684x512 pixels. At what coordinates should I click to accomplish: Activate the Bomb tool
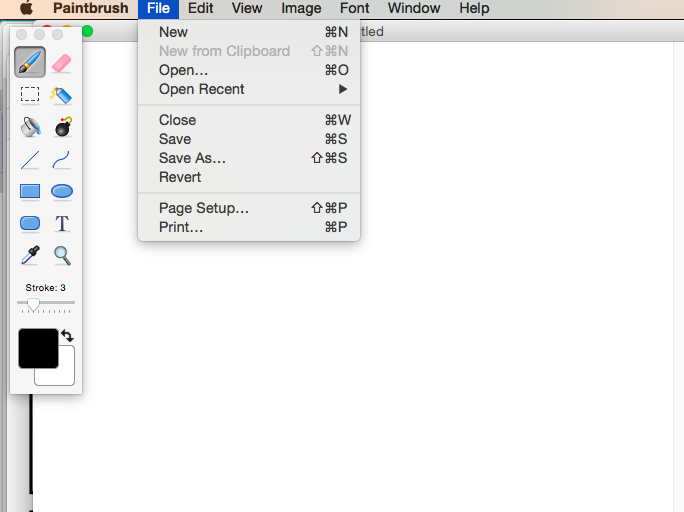63,127
